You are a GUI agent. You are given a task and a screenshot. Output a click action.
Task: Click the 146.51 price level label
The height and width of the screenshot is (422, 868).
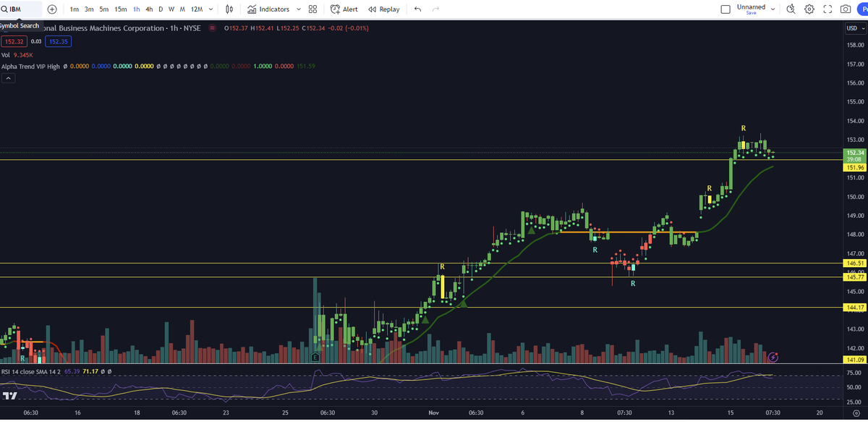point(855,263)
